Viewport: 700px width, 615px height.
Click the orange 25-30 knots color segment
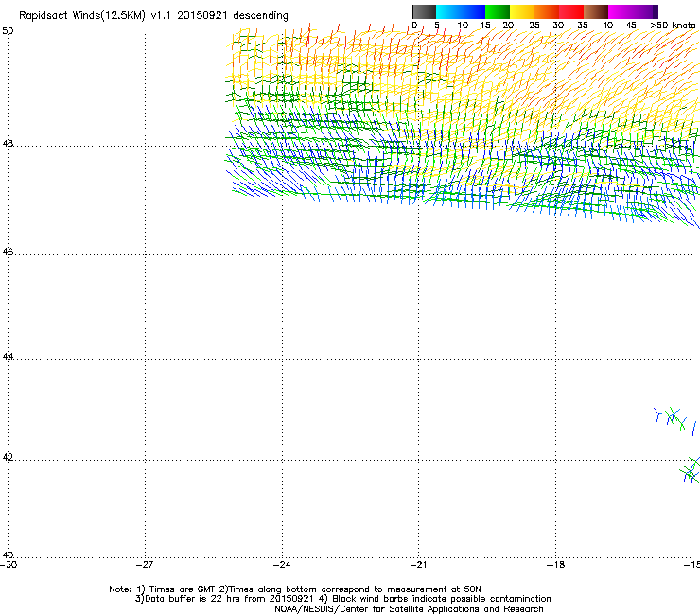pos(547,11)
